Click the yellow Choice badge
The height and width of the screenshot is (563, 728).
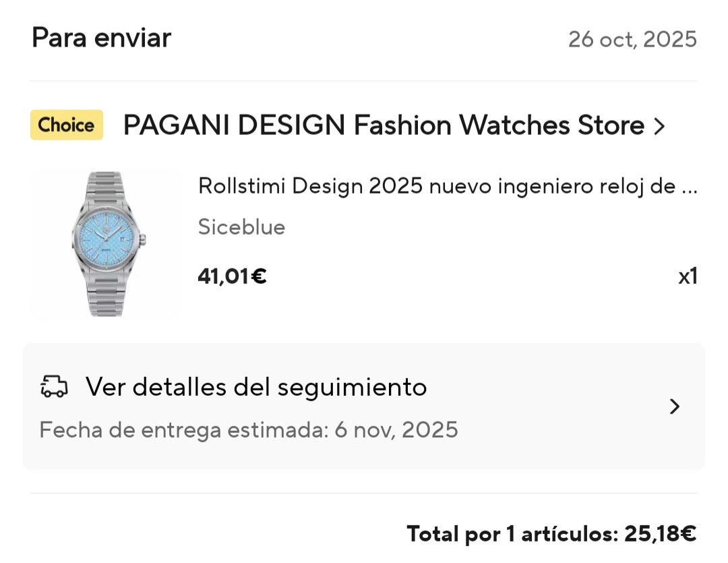click(x=67, y=125)
